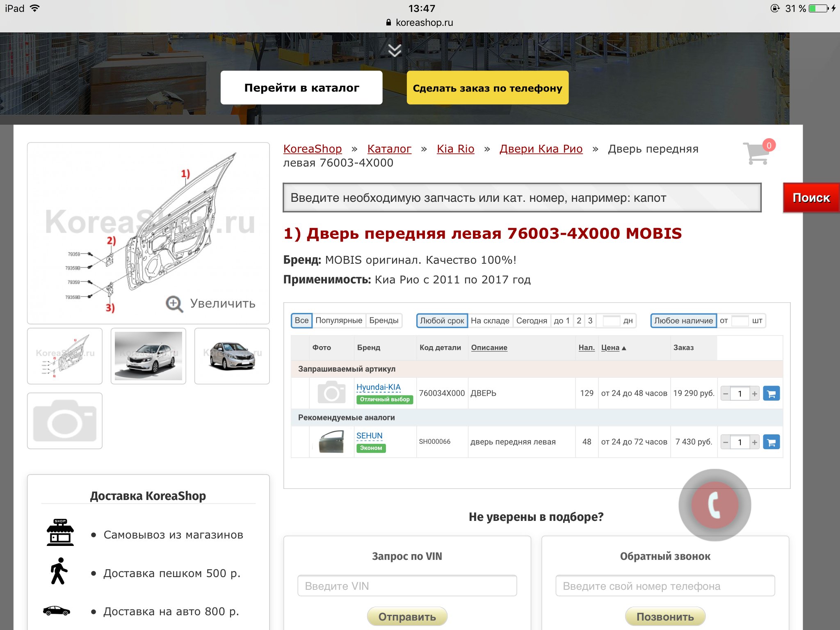Tap the double chevron scroll-down arrow
This screenshot has width=840, height=630.
395,50
